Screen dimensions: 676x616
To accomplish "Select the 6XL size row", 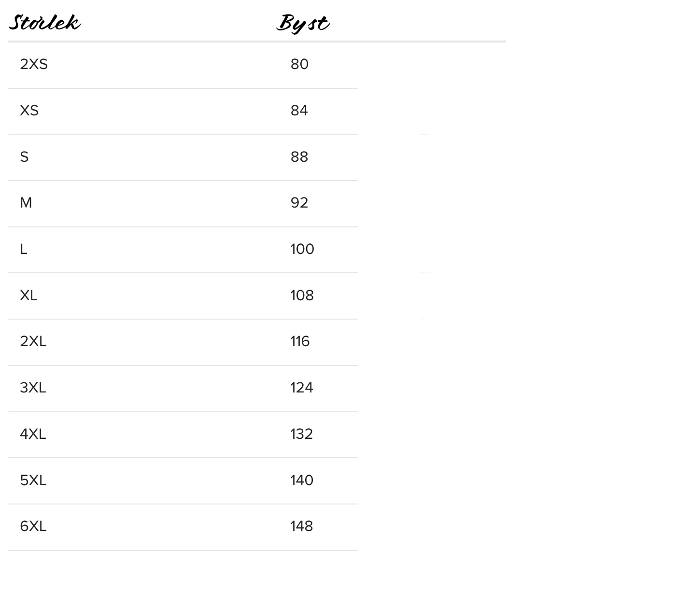I will click(33, 526).
